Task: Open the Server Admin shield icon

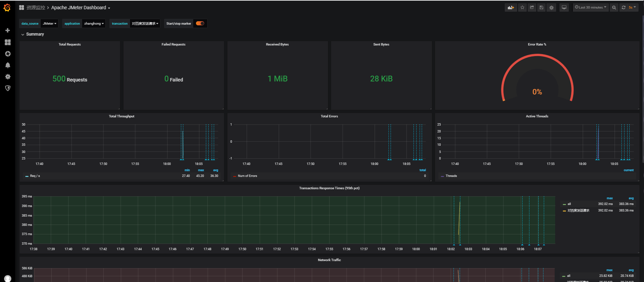Action: pos(8,88)
